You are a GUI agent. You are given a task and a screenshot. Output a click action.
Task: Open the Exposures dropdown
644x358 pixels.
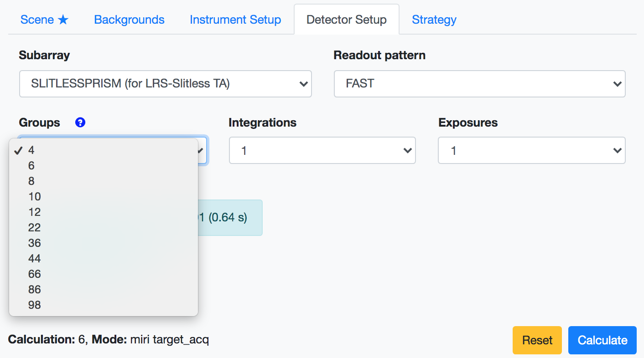(531, 150)
